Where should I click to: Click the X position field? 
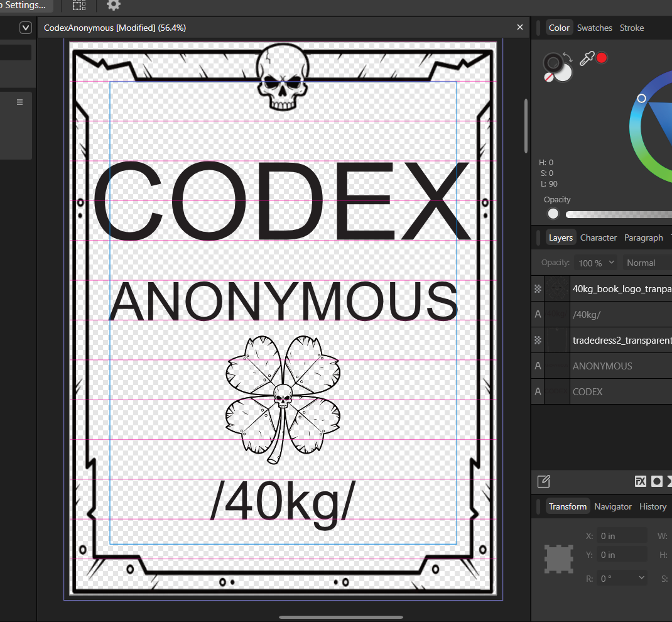[622, 536]
